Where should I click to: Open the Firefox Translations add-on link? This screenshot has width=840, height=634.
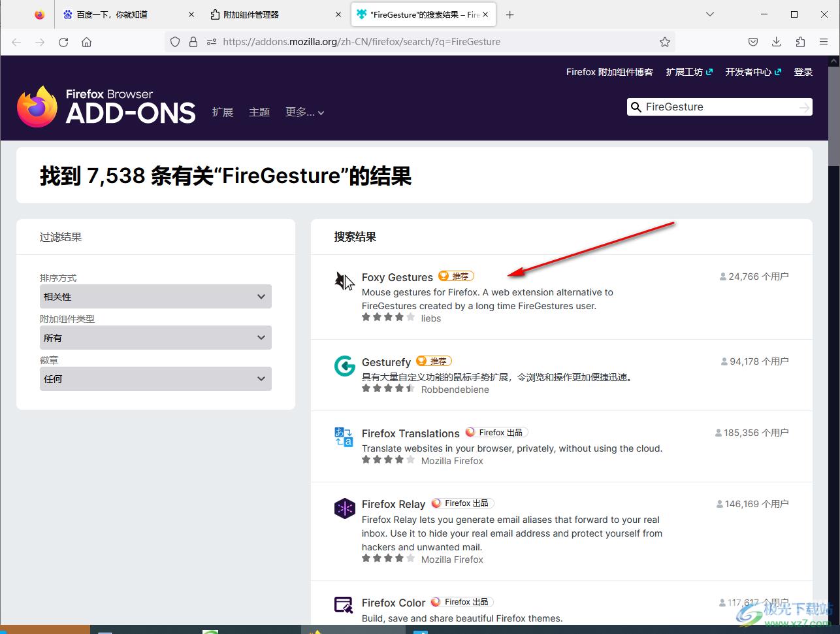[411, 433]
